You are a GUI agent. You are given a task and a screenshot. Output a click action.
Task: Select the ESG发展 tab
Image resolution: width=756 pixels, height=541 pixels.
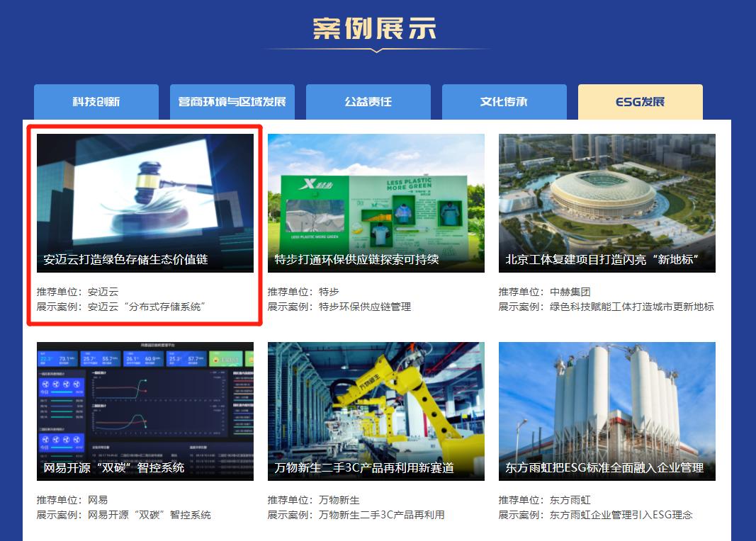641,102
